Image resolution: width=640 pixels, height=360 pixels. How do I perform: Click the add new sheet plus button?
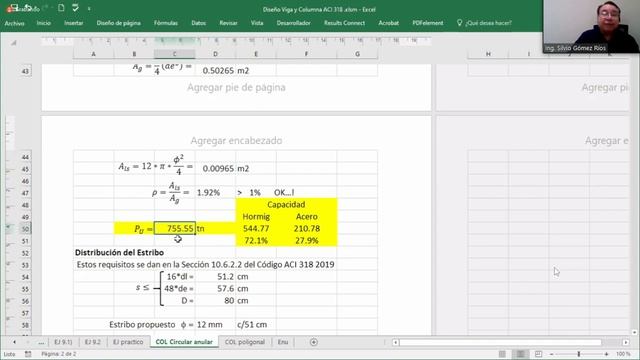tap(313, 342)
